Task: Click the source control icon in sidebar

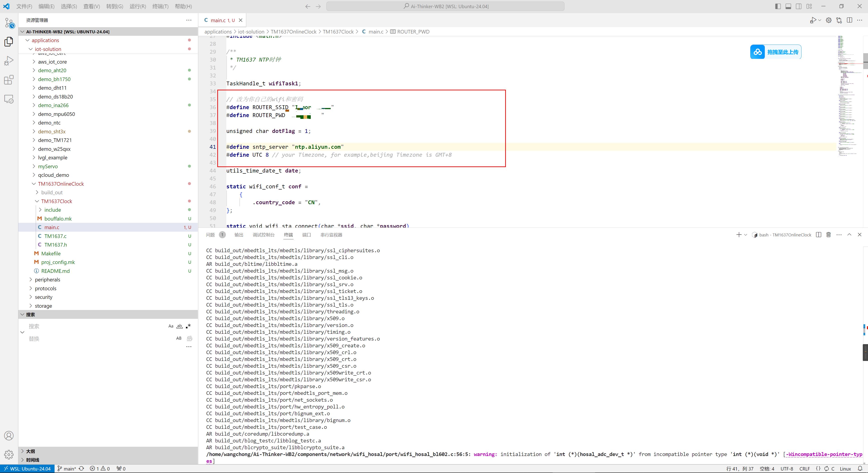Action: click(x=8, y=23)
